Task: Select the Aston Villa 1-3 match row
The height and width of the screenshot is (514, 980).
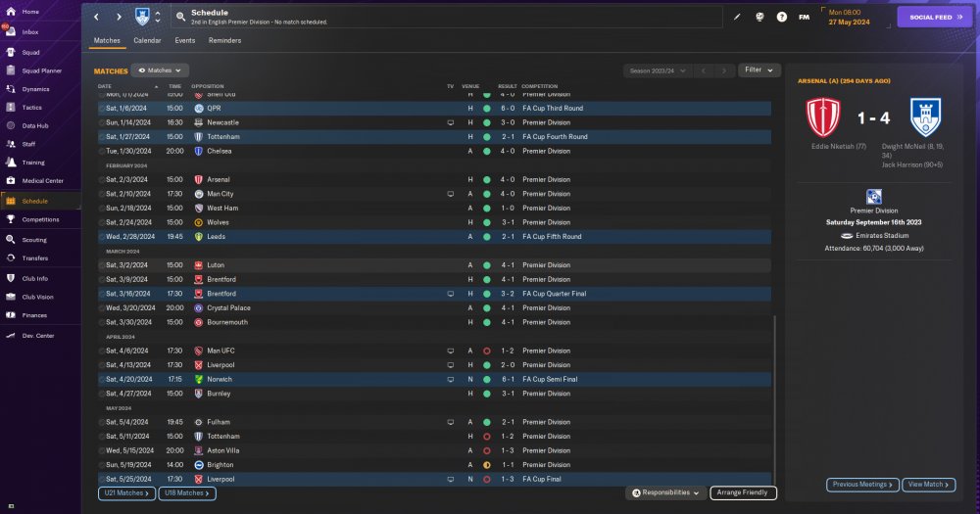Action: (x=434, y=451)
